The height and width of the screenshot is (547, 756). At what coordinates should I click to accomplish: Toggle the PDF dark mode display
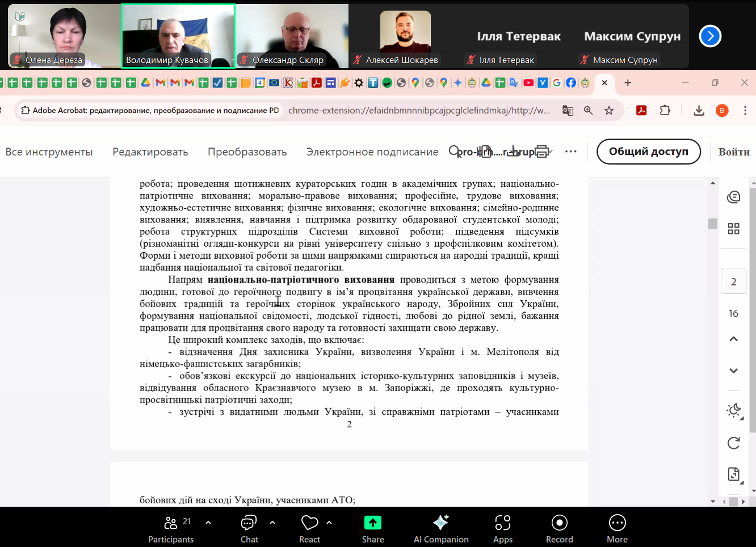(733, 410)
